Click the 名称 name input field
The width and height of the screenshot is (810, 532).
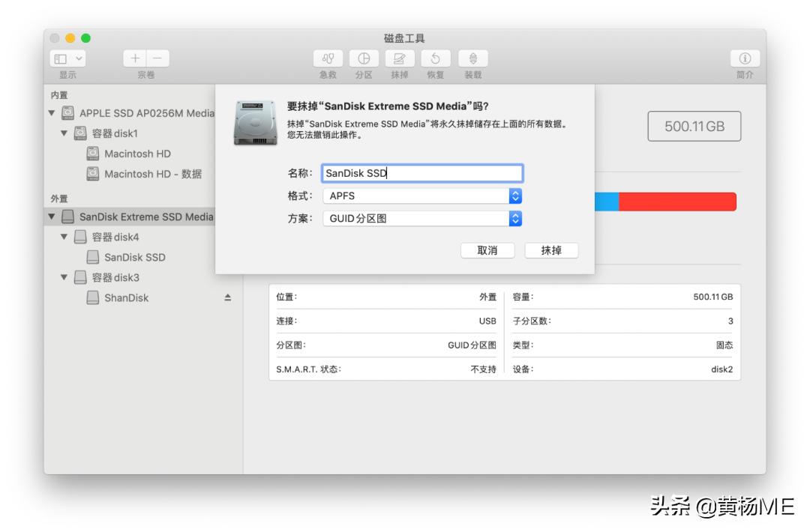(422, 173)
